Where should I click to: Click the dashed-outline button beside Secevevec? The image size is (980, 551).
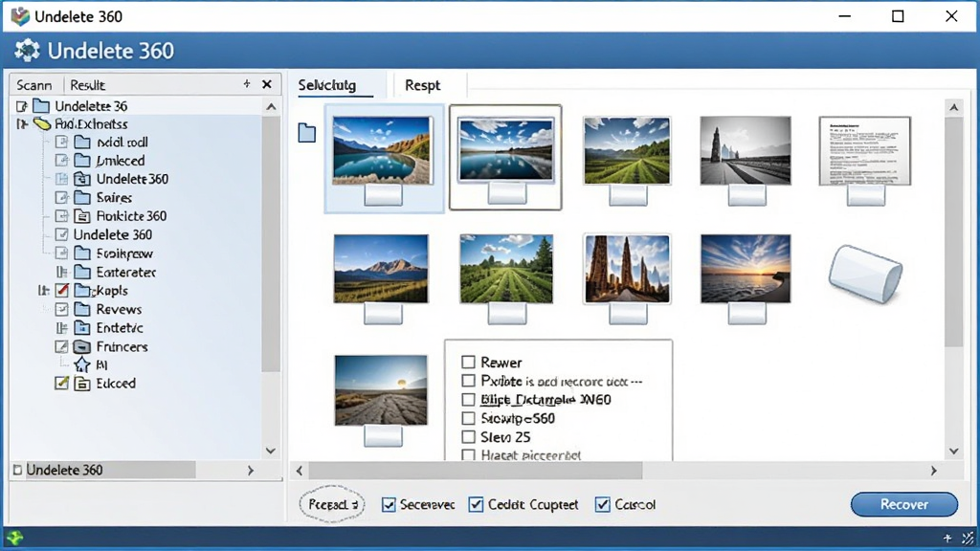tap(332, 504)
